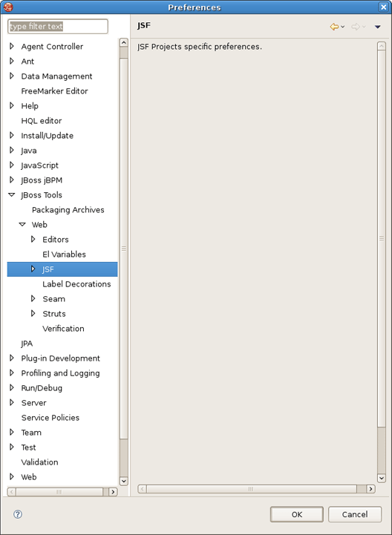The image size is (392, 535).
Task: Open the Label Decorations page
Action: [76, 284]
